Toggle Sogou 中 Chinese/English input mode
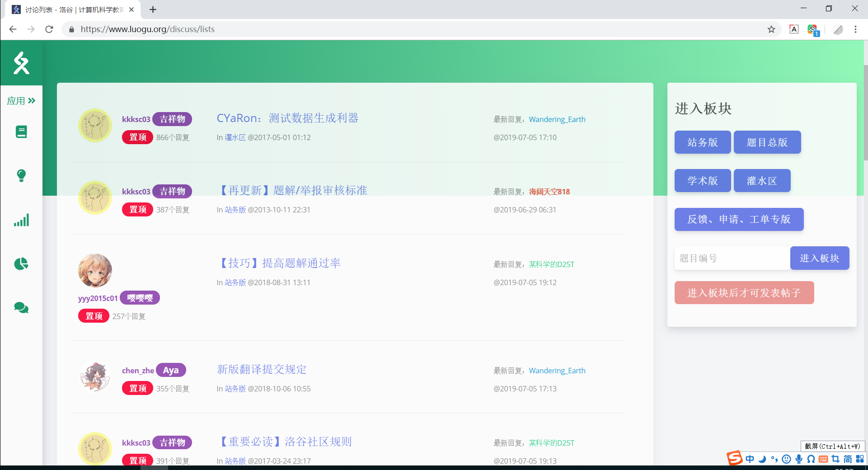Screen dimensions: 868x470 [x=750, y=459]
